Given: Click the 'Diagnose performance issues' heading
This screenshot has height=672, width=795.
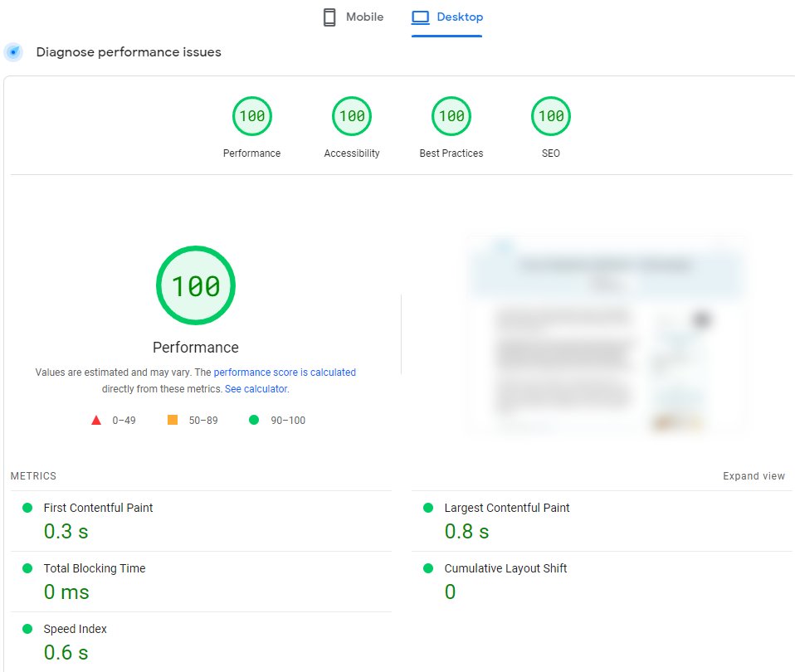Looking at the screenshot, I should pyautogui.click(x=129, y=52).
